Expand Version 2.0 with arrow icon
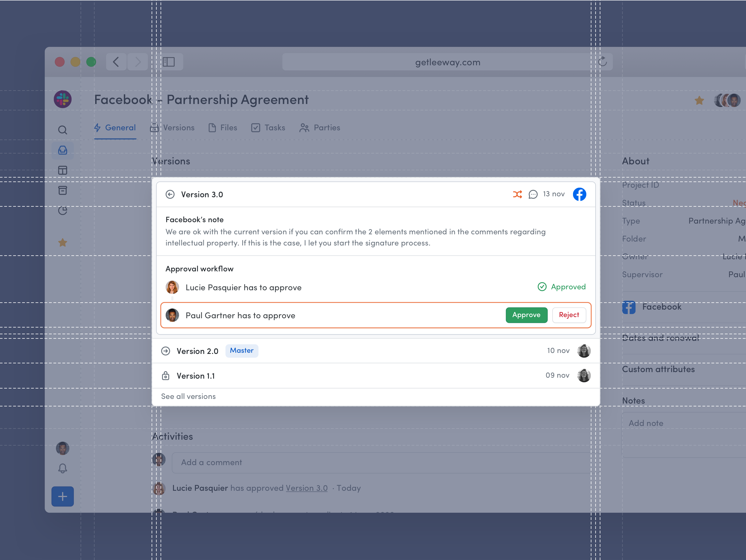Viewport: 746px width, 560px height. click(166, 351)
